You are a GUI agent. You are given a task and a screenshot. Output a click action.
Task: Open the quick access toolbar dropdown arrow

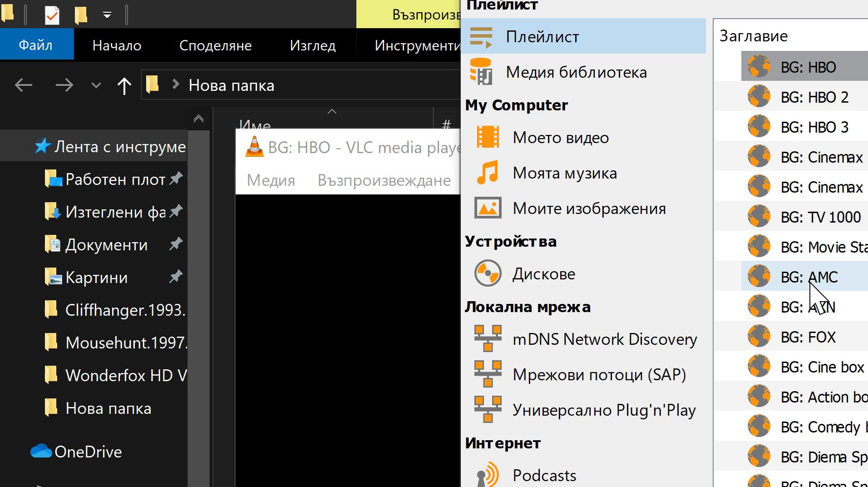(x=107, y=15)
